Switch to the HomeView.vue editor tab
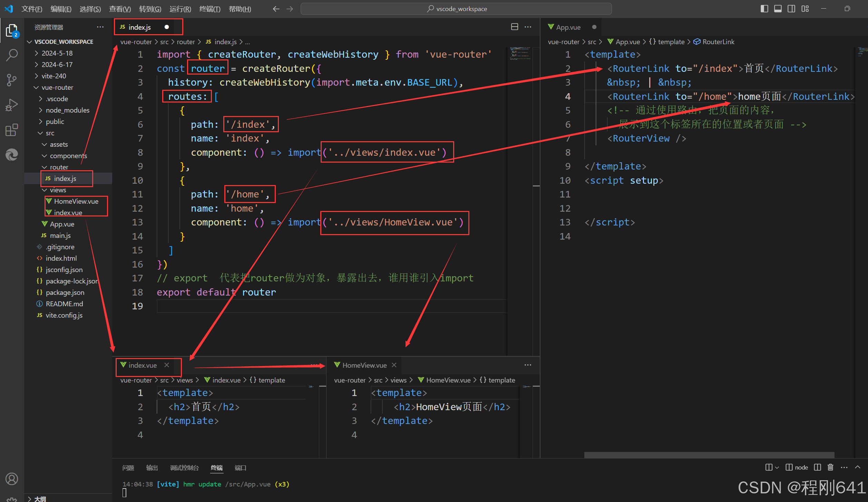The image size is (868, 502). [x=364, y=365]
